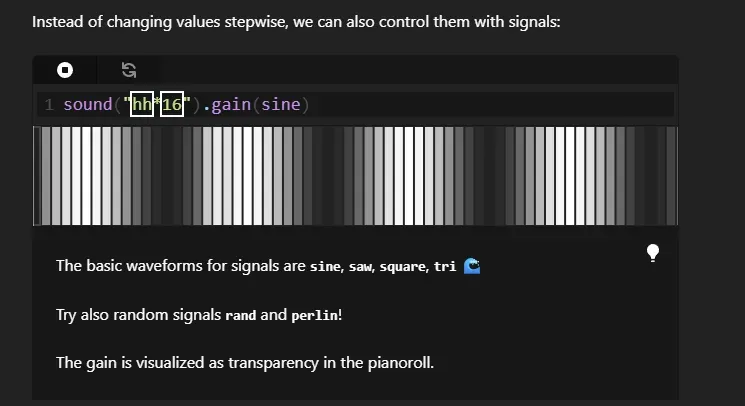Click the "saw" waveform name in the tip text
Screen dimensions: 745x406
tap(360, 266)
